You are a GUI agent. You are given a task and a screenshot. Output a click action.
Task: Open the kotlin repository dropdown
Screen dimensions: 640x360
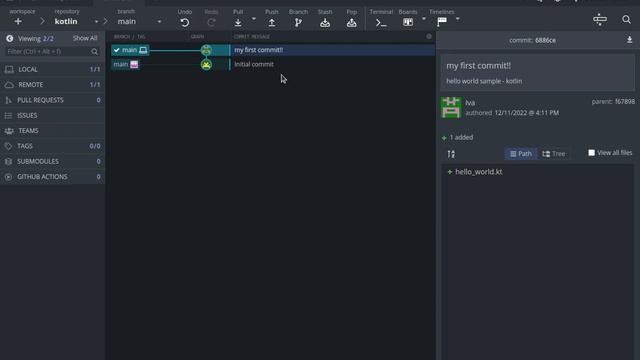[96, 22]
